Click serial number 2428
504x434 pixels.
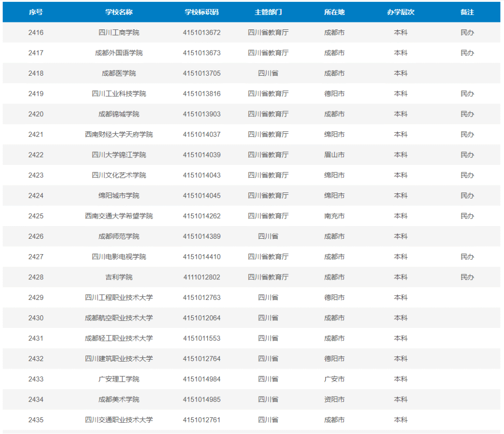coord(35,277)
